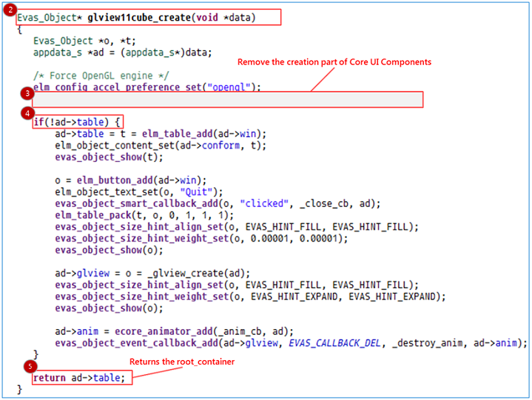Click the "Returns the root_container" annotation
The width and height of the screenshot is (532, 400).
click(x=181, y=362)
